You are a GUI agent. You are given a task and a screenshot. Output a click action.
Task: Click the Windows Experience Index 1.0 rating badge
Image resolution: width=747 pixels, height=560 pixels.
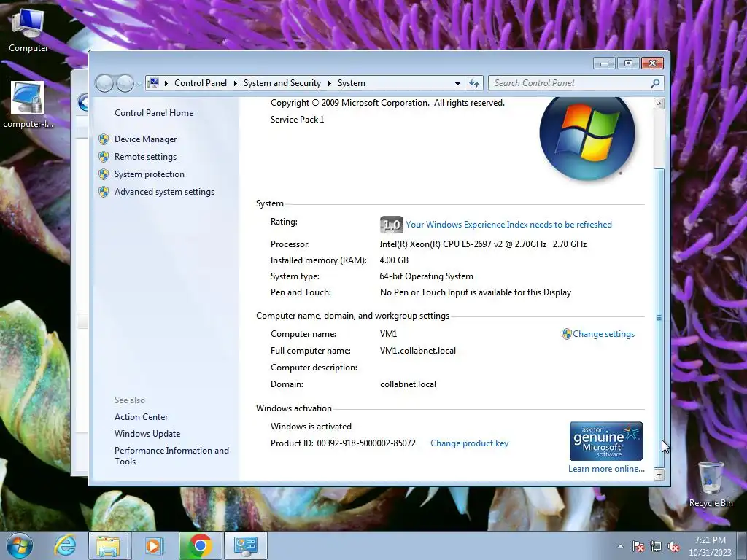pos(392,225)
